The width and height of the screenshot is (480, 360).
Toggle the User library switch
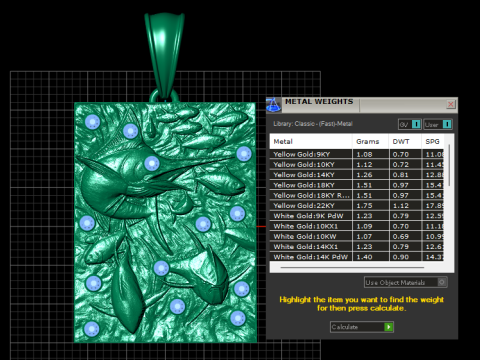pos(438,124)
